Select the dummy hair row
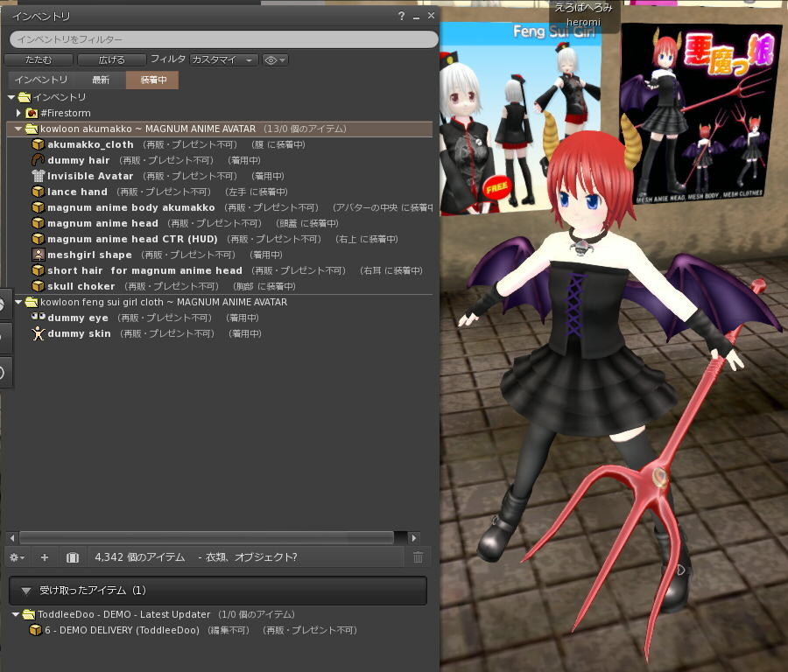788x672 pixels. click(220, 160)
